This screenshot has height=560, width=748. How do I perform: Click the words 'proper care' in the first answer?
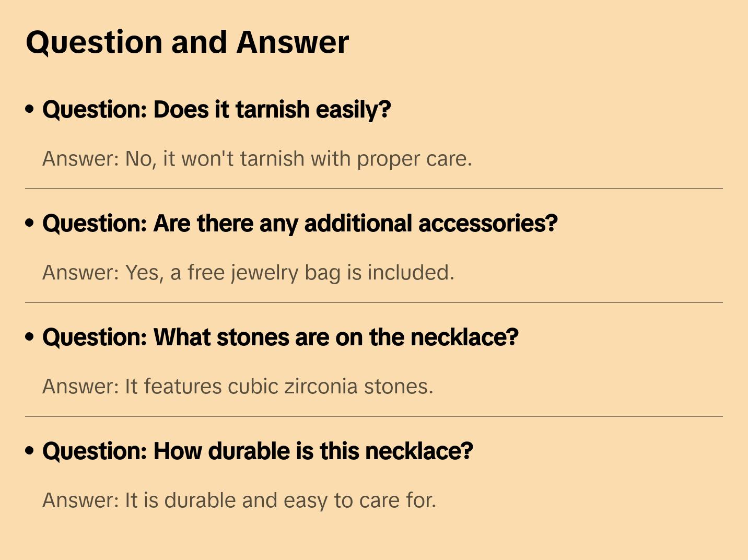tap(414, 159)
